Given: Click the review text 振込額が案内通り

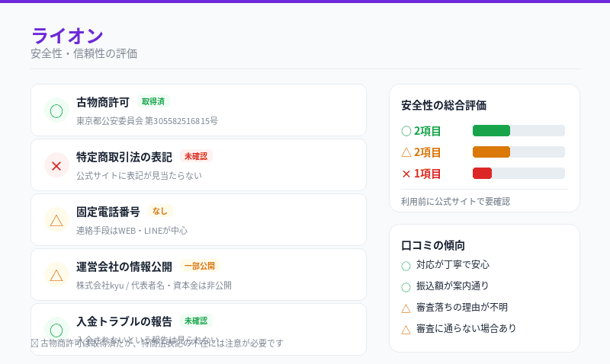Looking at the screenshot, I should (x=452, y=286).
